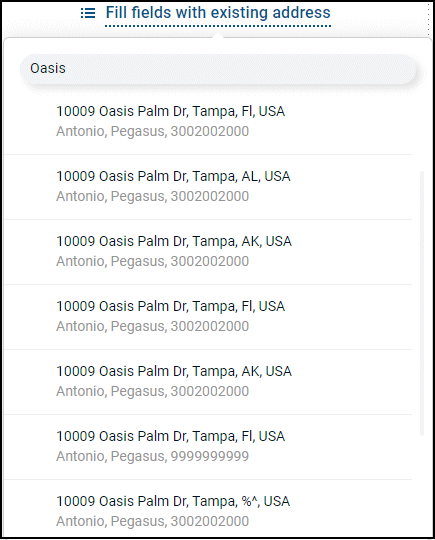Click the contact line under the %^ address
Screen dimensions: 435x540
point(153,521)
